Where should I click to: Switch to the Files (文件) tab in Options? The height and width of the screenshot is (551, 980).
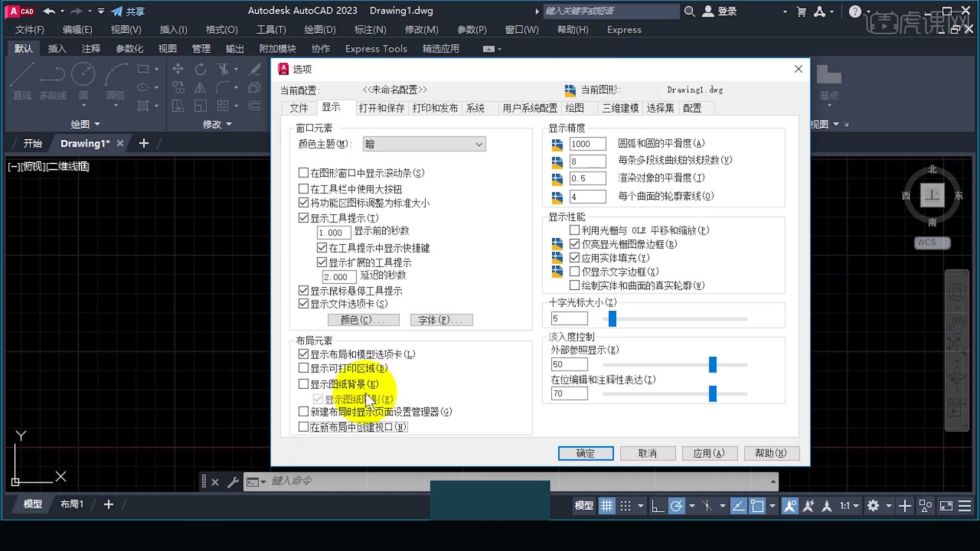click(x=299, y=108)
